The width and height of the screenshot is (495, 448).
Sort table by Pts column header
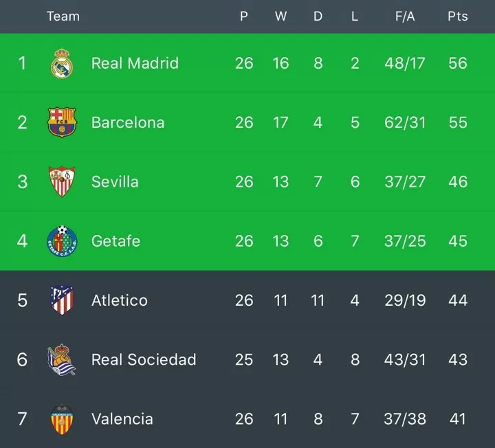pyautogui.click(x=458, y=16)
